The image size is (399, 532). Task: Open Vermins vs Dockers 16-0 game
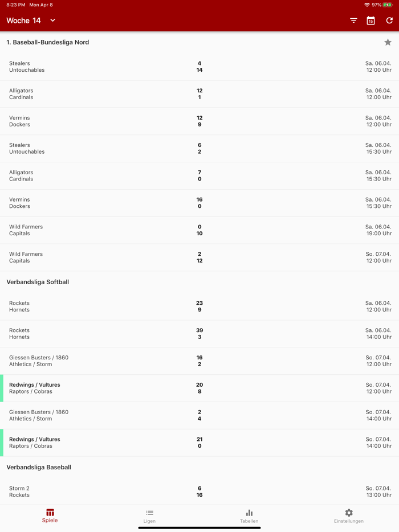pyautogui.click(x=199, y=203)
